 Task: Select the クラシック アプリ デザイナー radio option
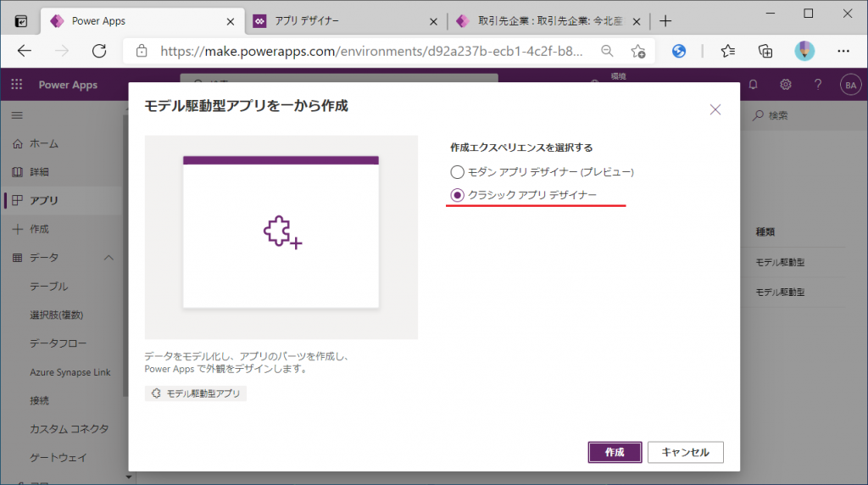pos(457,195)
